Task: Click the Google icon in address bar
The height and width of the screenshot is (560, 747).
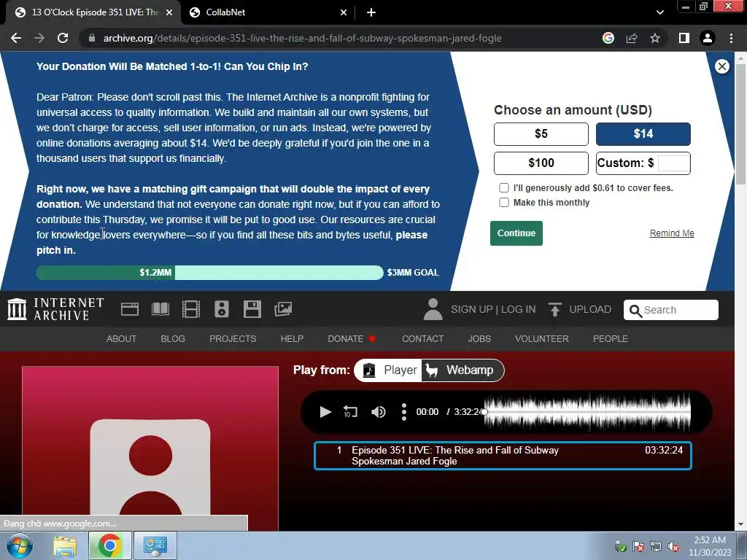Action: 608,38
